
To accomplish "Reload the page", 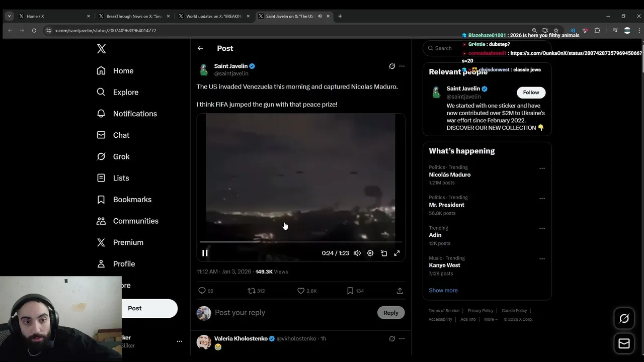I will click(x=34, y=31).
